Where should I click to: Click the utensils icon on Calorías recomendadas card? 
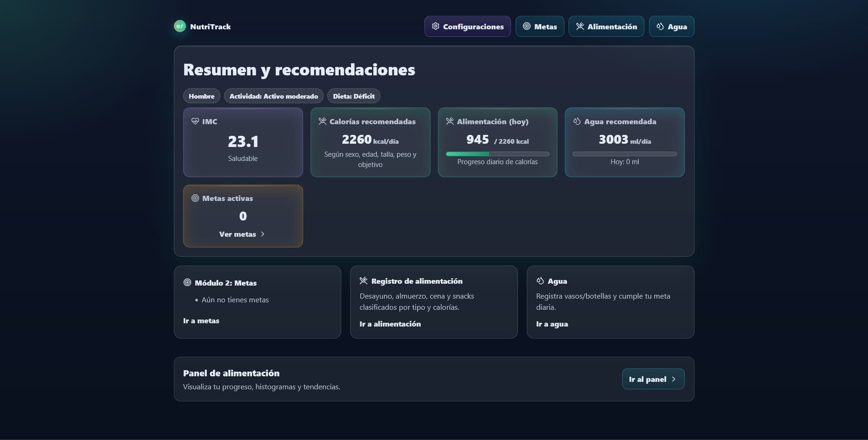(x=323, y=121)
